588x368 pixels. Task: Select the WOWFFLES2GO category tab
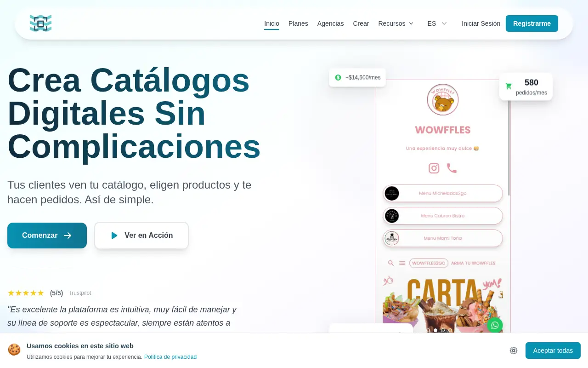[x=429, y=263]
